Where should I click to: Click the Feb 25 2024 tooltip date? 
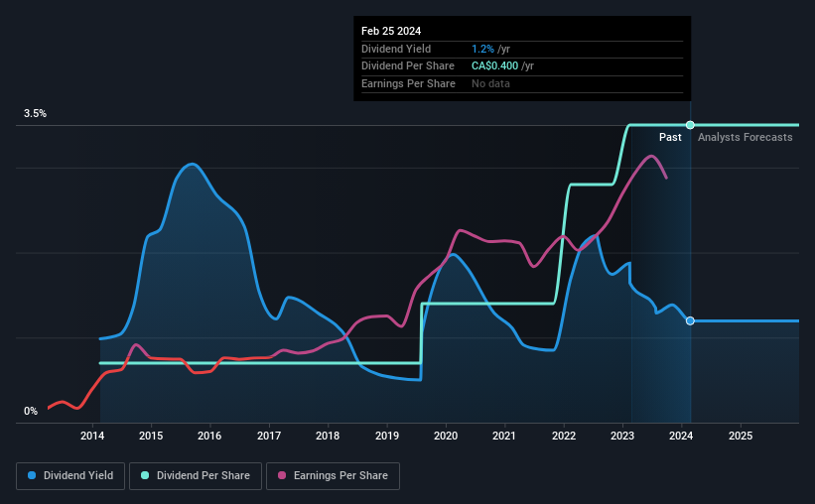(391, 31)
